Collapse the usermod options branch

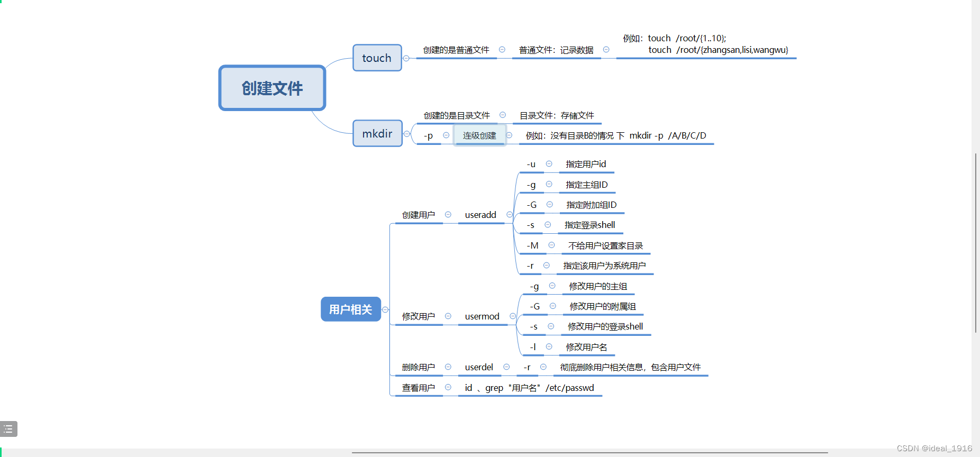513,316
